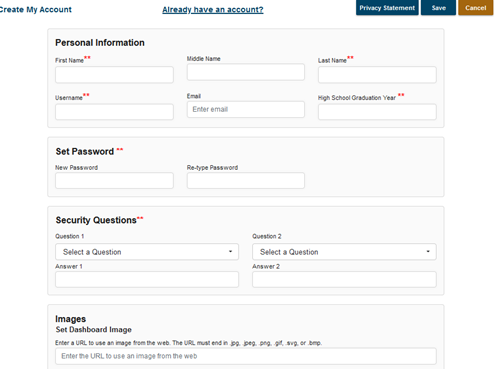Image resolution: width=494 pixels, height=369 pixels.
Task: Click into the Last Name field
Action: pyautogui.click(x=377, y=75)
